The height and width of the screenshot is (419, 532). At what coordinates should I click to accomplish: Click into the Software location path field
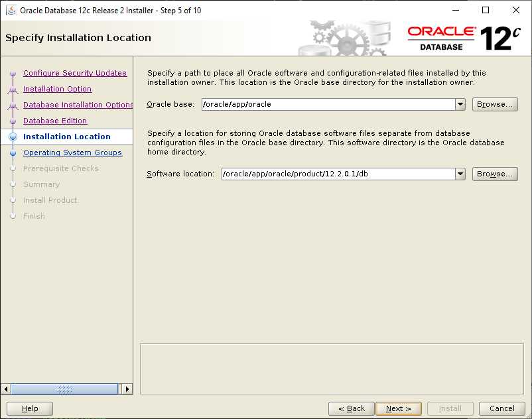coord(338,174)
